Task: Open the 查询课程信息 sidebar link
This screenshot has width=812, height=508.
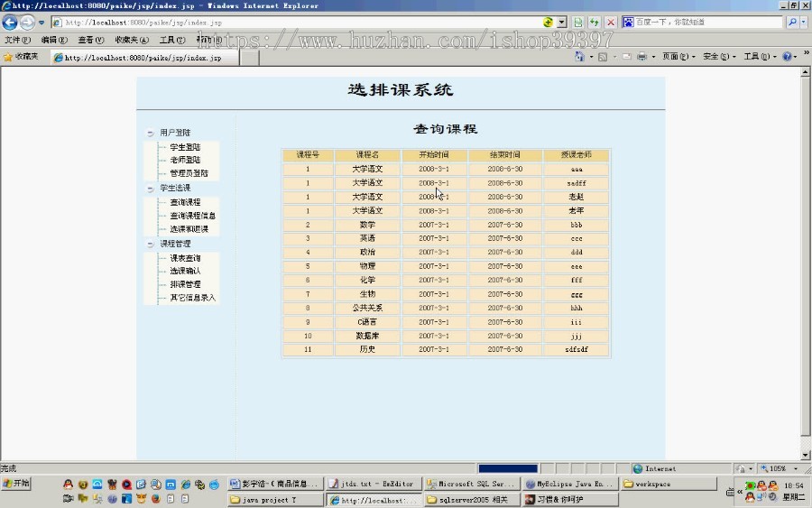Action: [193, 216]
